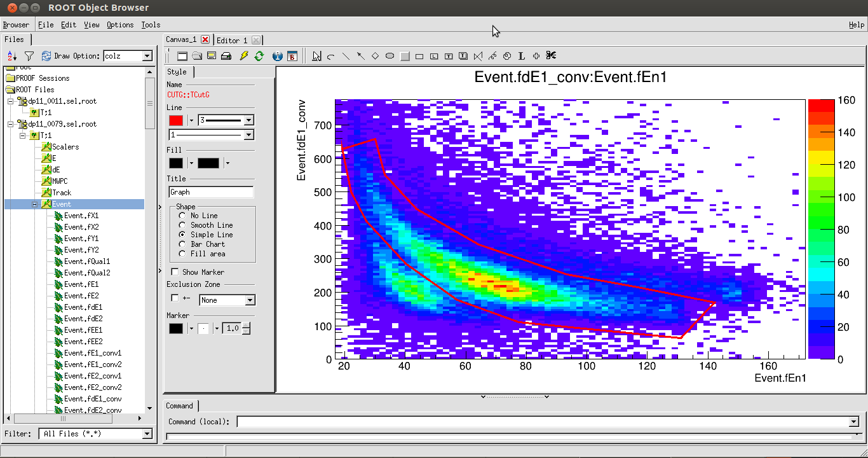
Task: Open the Command history dropdown arrow
Action: 853,422
